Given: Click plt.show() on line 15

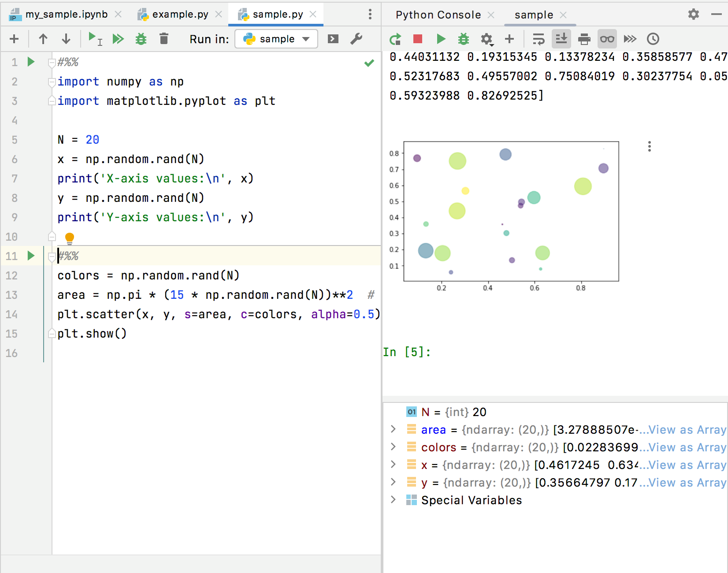Looking at the screenshot, I should pyautogui.click(x=92, y=334).
